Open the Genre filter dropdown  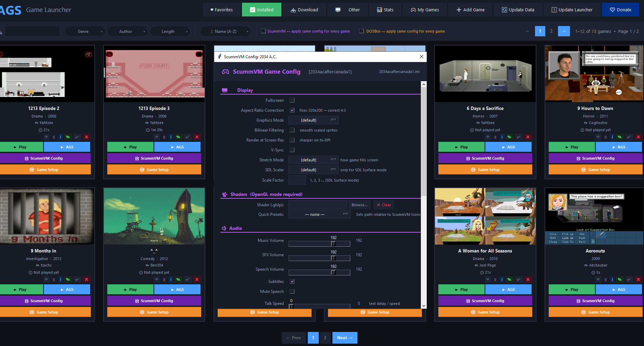pyautogui.click(x=85, y=32)
